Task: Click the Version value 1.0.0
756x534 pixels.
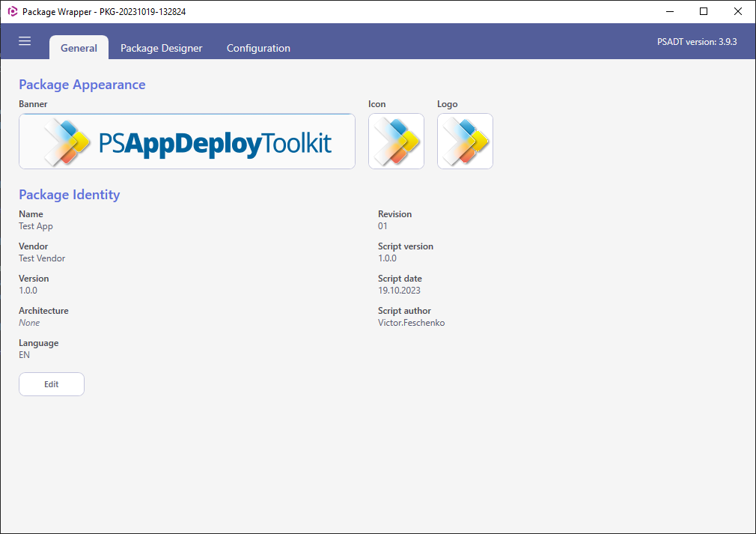Action: (x=28, y=291)
